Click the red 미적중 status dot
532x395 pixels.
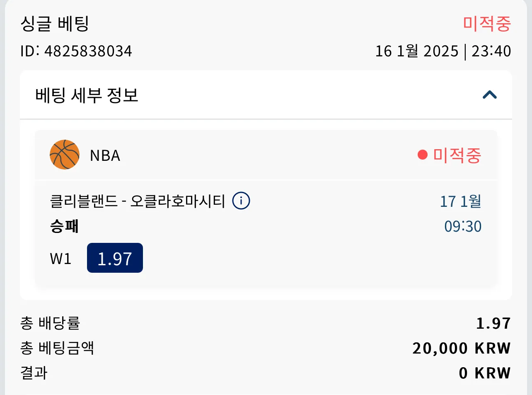422,155
